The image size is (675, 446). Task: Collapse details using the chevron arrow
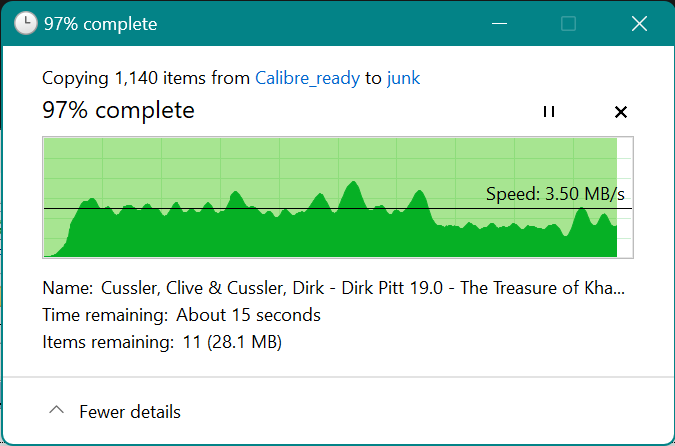click(57, 411)
